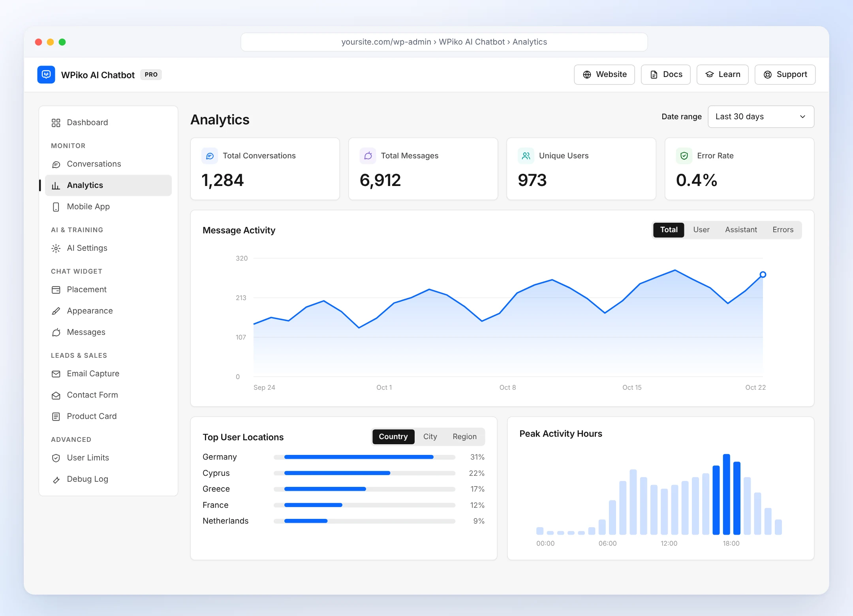The width and height of the screenshot is (853, 616).
Task: Click the Unique Users people icon
Action: click(x=526, y=156)
